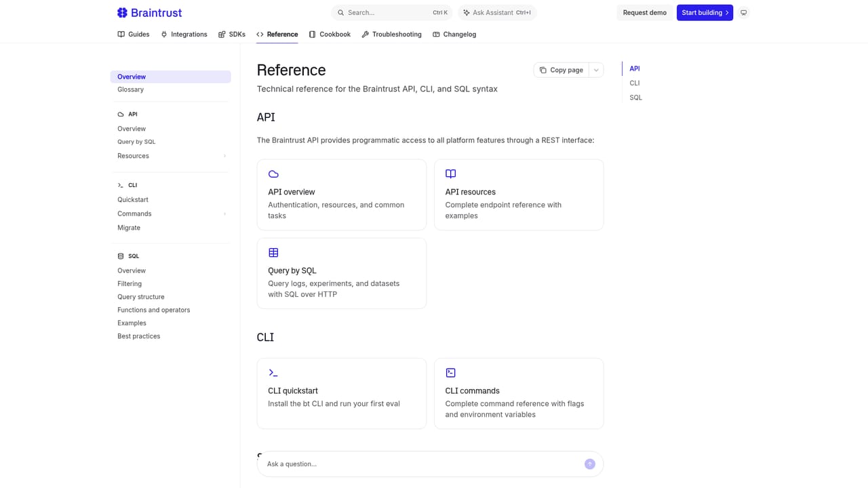Image resolution: width=868 pixels, height=488 pixels.
Task: Click the Ask Assistant sparkle icon
Action: [x=467, y=13]
